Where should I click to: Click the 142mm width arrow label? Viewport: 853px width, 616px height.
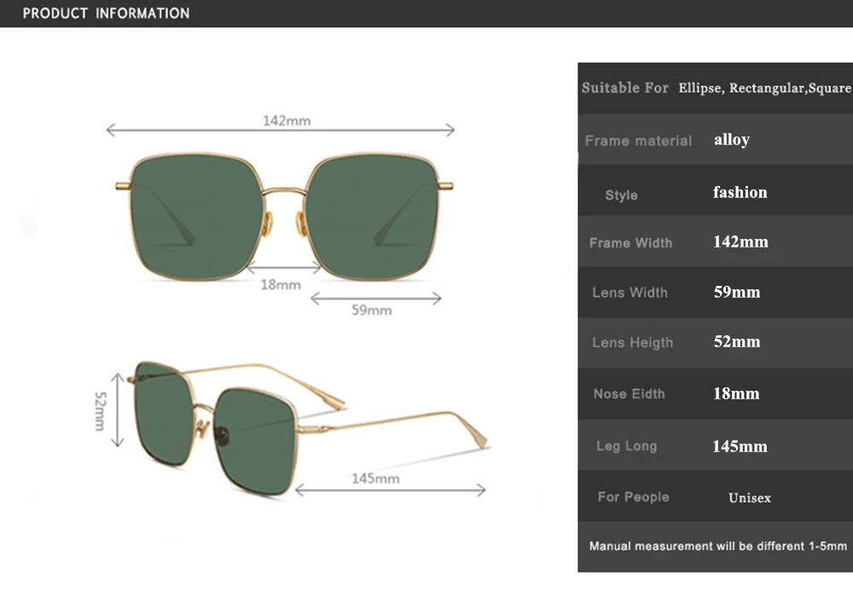[287, 121]
